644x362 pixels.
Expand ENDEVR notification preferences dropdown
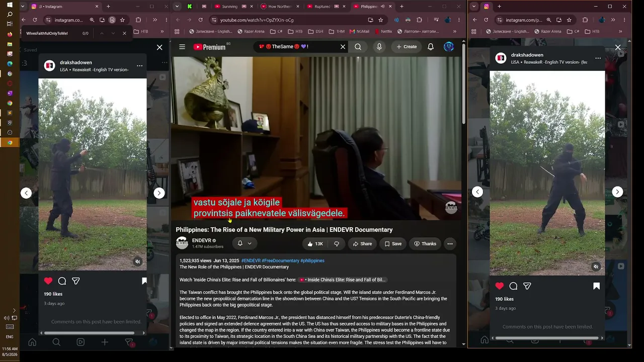(x=250, y=243)
